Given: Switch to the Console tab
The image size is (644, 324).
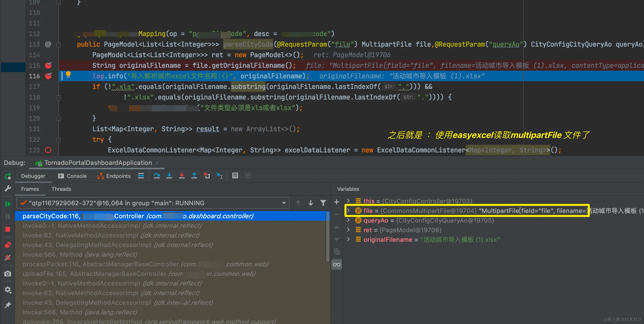Looking at the screenshot, I should (72, 176).
